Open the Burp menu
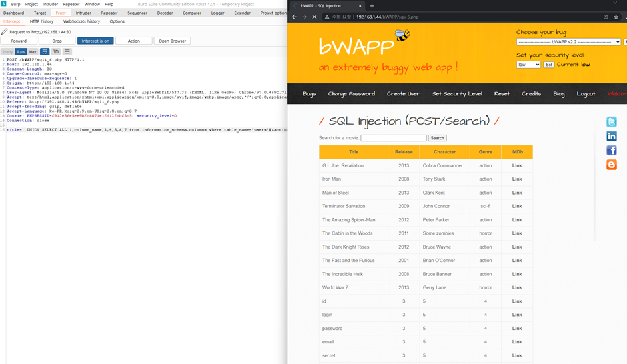Screen dimensions: 627x364 pyautogui.click(x=15, y=4)
